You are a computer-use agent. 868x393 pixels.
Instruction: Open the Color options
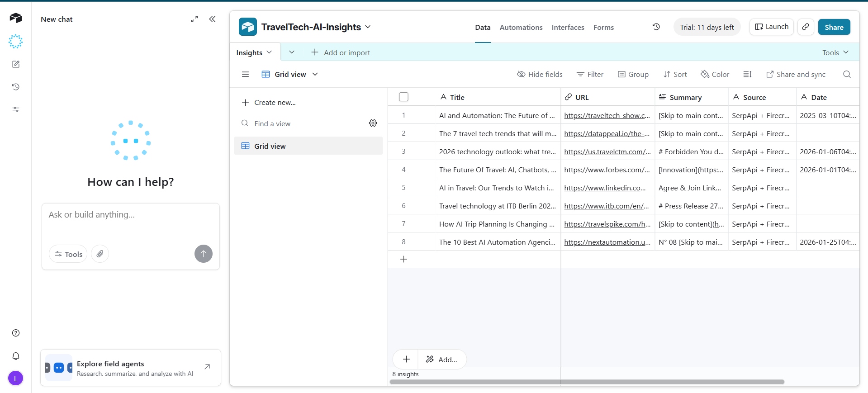pyautogui.click(x=715, y=74)
